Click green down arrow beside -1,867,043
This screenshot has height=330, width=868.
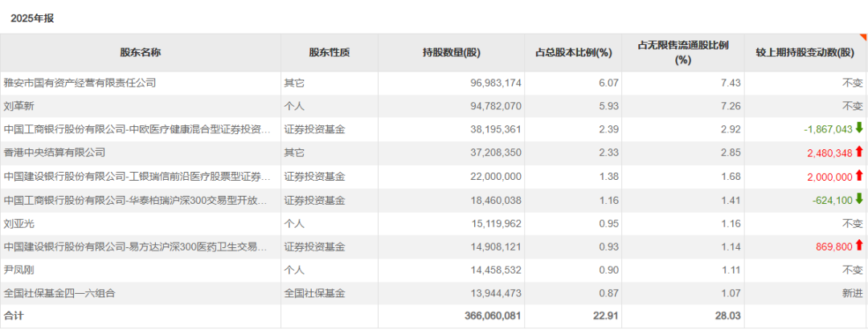pyautogui.click(x=858, y=128)
